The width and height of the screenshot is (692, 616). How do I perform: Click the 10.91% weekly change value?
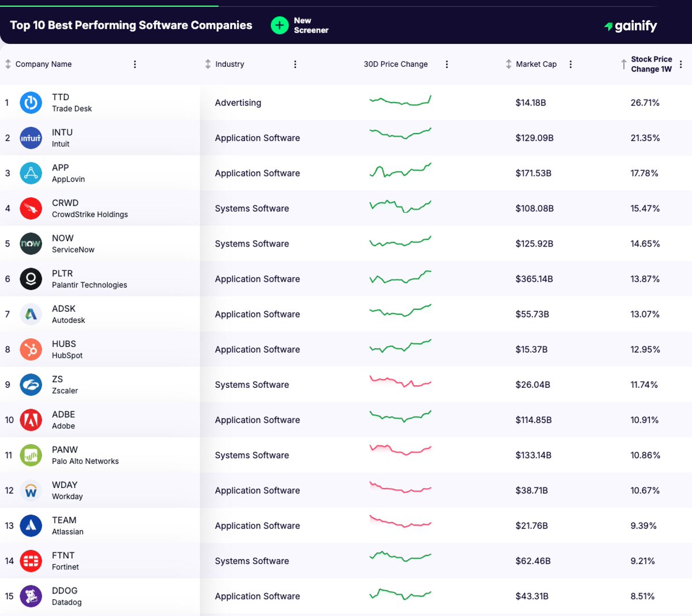(x=644, y=420)
